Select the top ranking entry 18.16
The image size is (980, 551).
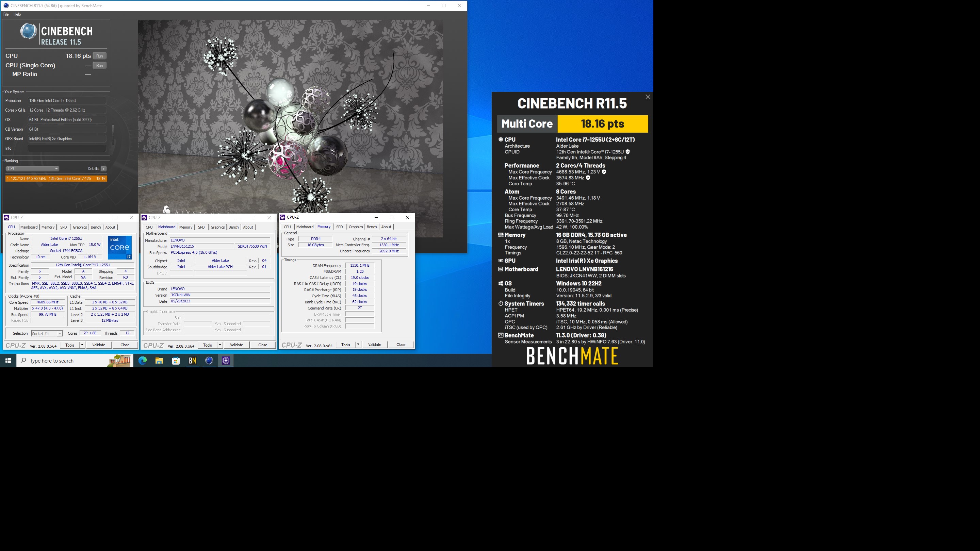coord(56,179)
